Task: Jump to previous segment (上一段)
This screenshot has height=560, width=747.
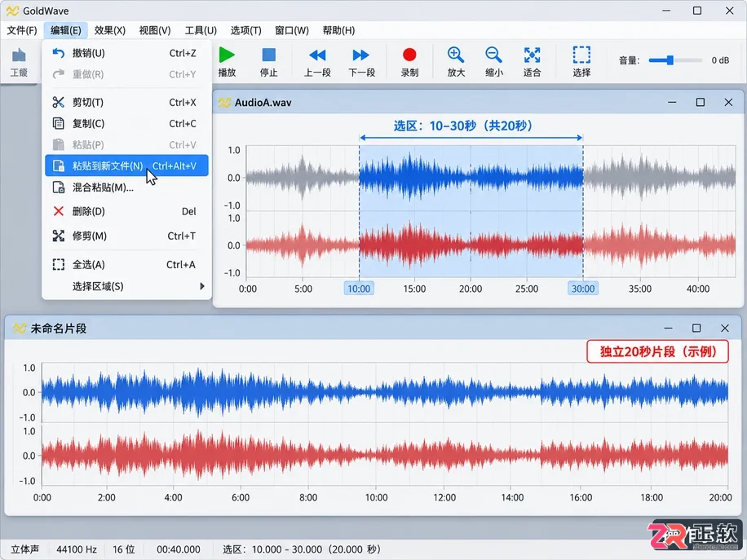Action: tap(317, 61)
